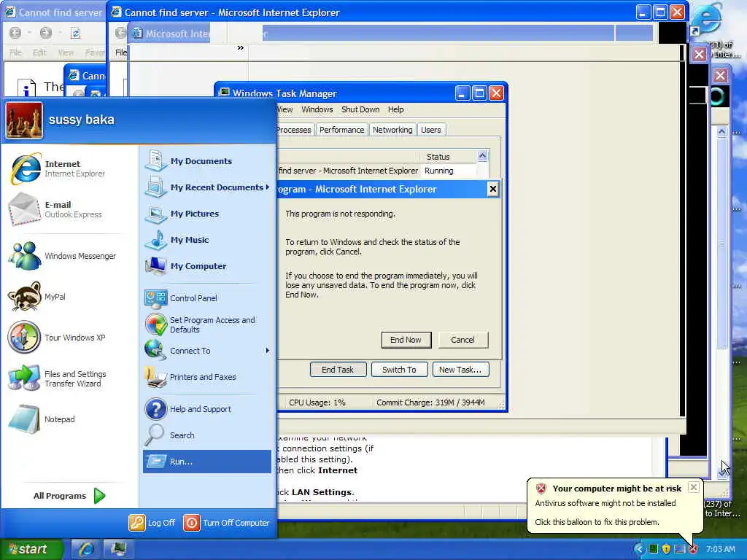Viewport: 747px width, 560px height.
Task: Click New Task... in Task Manager
Action: point(461,370)
